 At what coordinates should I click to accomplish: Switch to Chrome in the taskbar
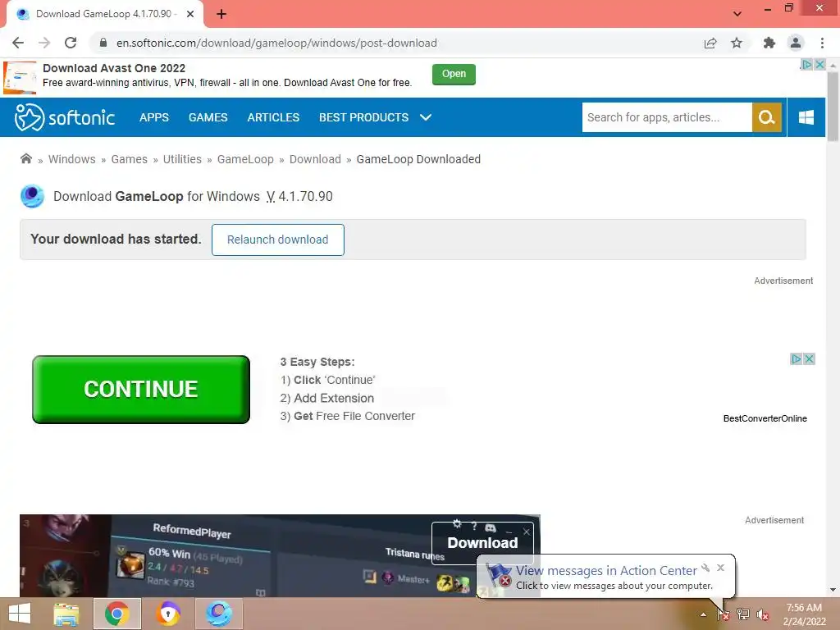click(x=117, y=614)
